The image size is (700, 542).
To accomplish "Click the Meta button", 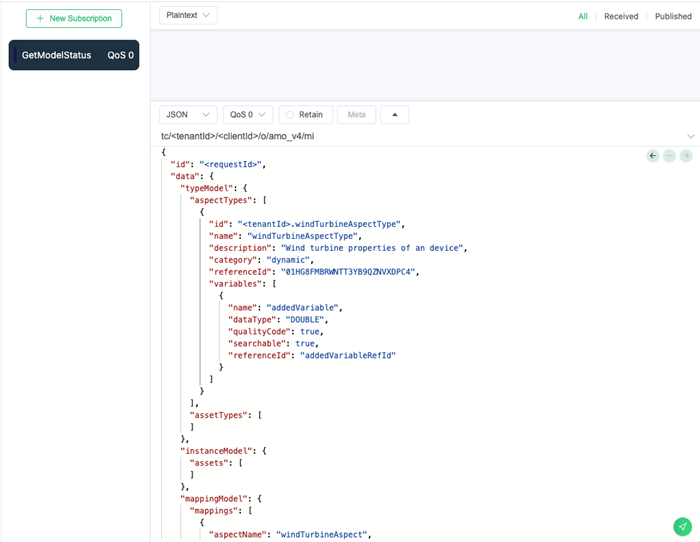I will (356, 115).
